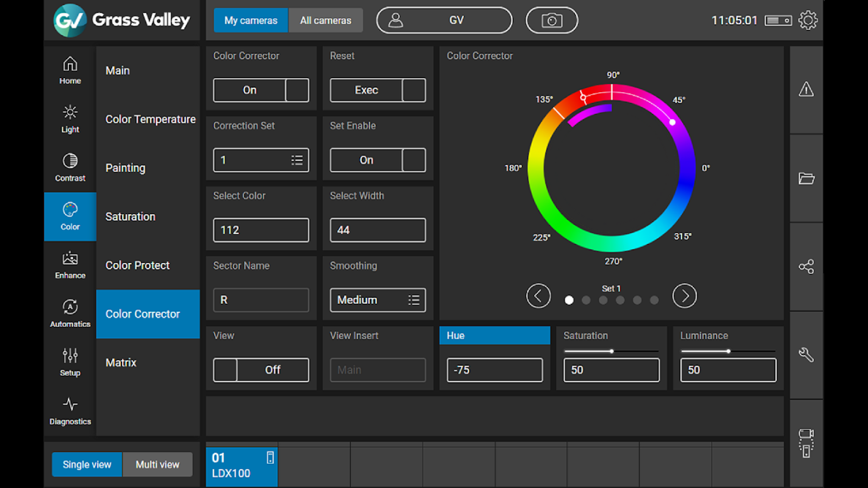Select the Color Corrector menu item
868x488 pixels.
pyautogui.click(x=148, y=314)
